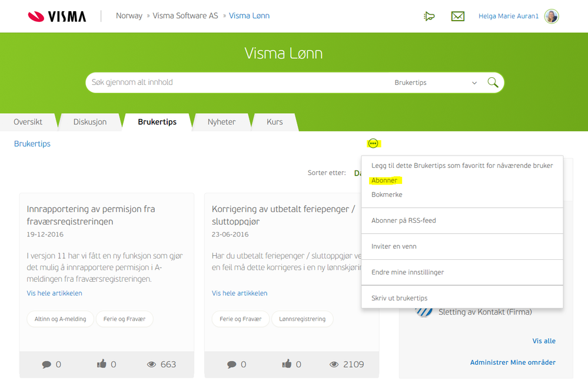Click Sletting av Kontakt (Firma) entry
Image resolution: width=588 pixels, height=383 pixels.
coord(485,312)
